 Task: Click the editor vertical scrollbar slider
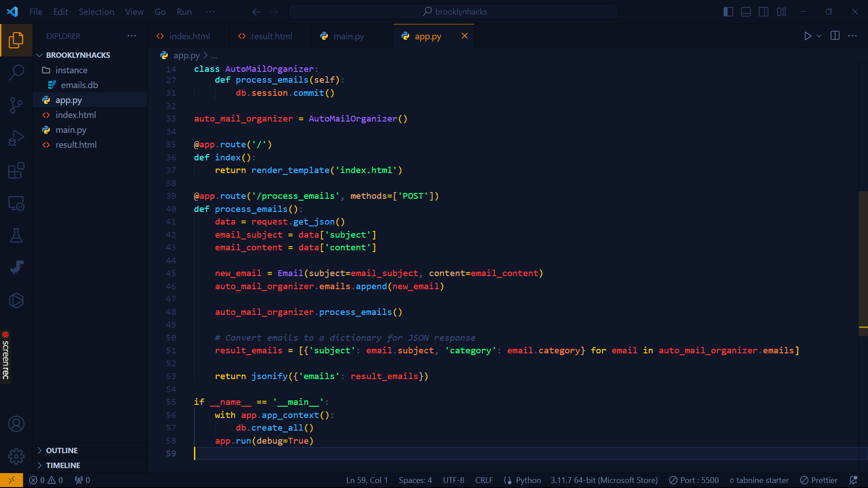(863, 262)
